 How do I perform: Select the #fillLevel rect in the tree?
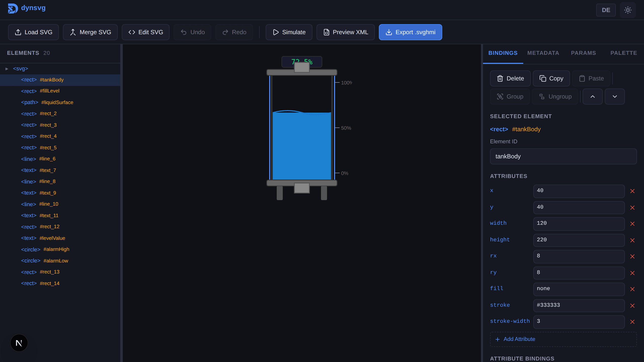[50, 91]
